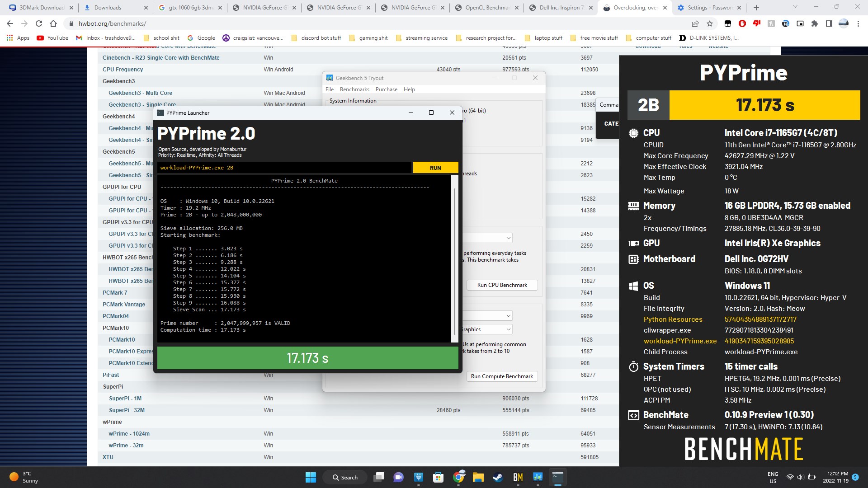Viewport: 868px width, 488px height.
Task: Click the PCMark04 link
Action: coord(116,316)
